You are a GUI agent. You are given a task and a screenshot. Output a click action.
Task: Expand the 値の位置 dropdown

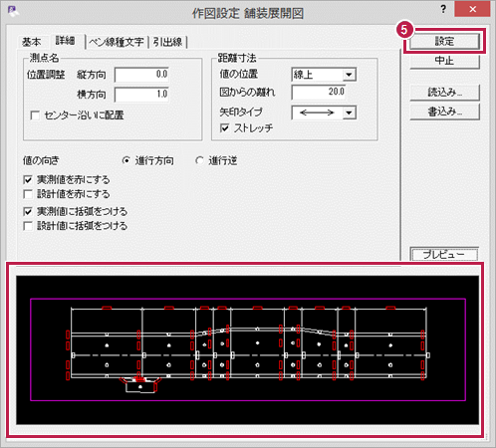(349, 75)
